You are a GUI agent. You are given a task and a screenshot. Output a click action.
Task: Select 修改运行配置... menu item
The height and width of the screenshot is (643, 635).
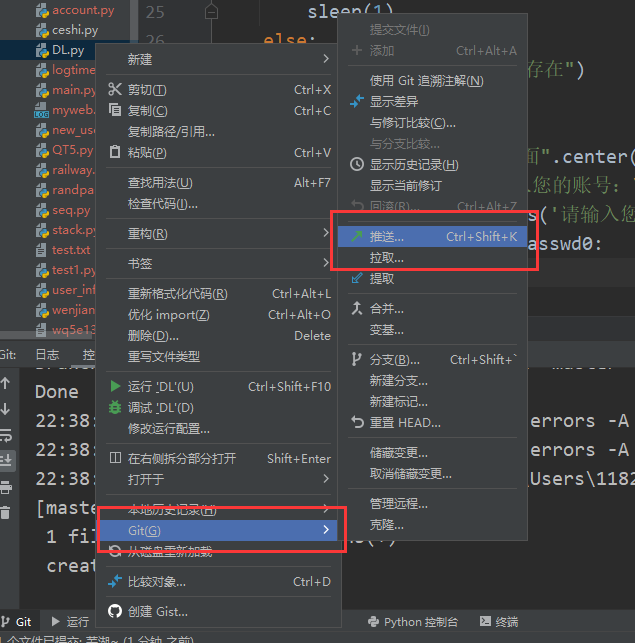(218, 429)
